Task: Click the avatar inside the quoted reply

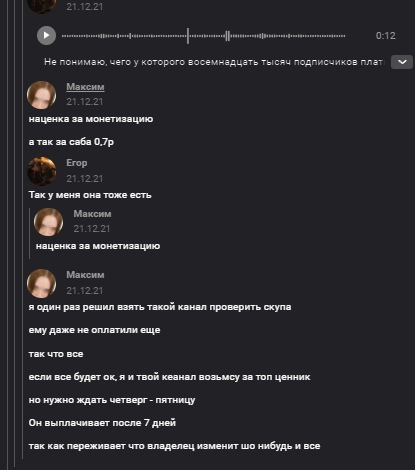Action: click(48, 222)
